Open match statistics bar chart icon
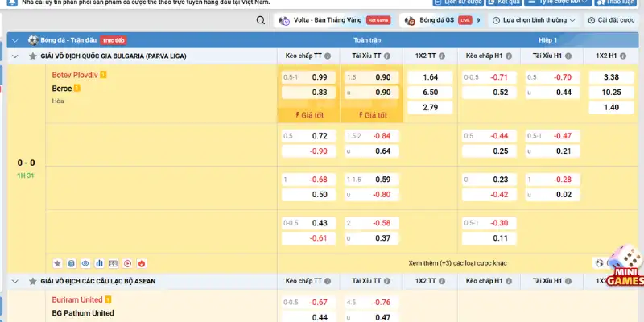 coord(99,262)
